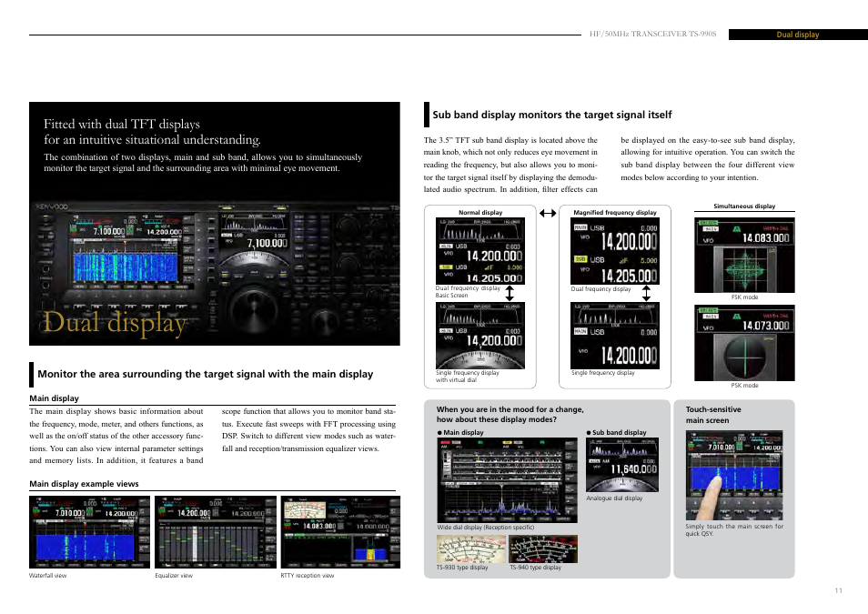Click the gold "Dual display" title on the hero image
Image resolution: width=868 pixels, height=614 pixels.
click(115, 323)
